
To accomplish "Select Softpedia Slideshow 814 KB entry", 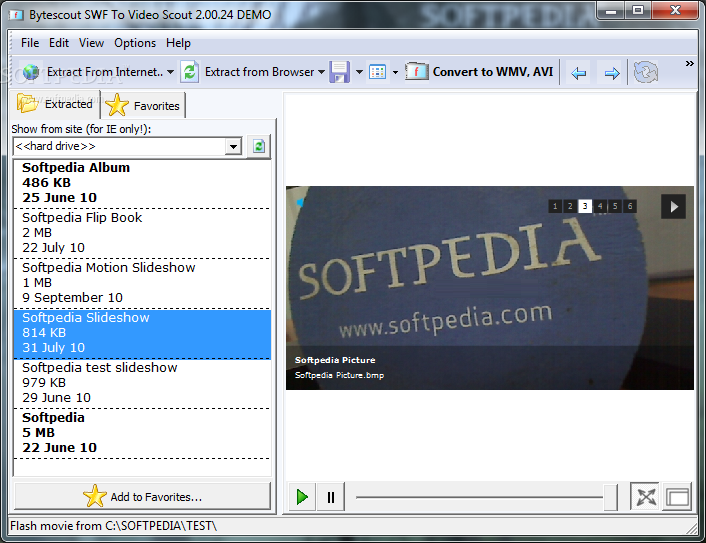I will (x=142, y=333).
